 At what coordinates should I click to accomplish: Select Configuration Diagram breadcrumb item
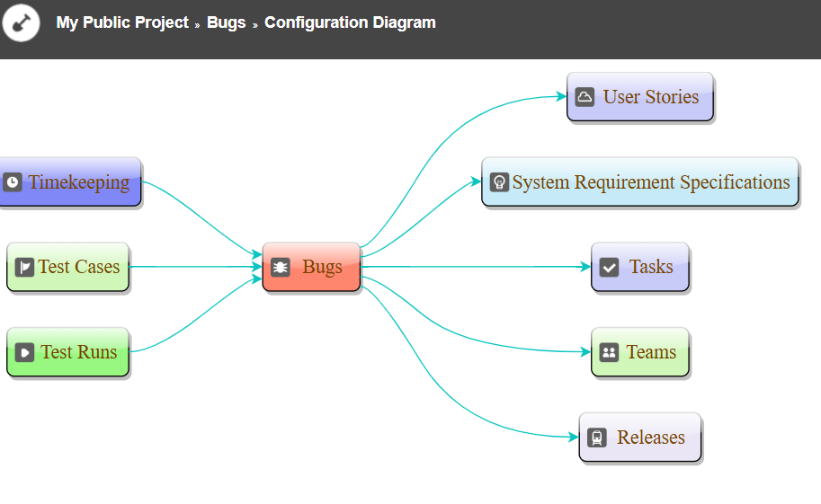pyautogui.click(x=350, y=22)
